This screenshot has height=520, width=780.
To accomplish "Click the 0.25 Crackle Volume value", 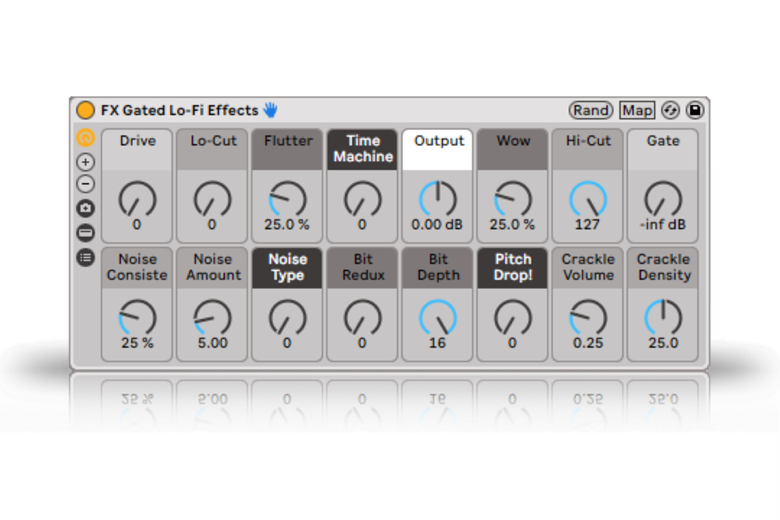I will [x=588, y=343].
